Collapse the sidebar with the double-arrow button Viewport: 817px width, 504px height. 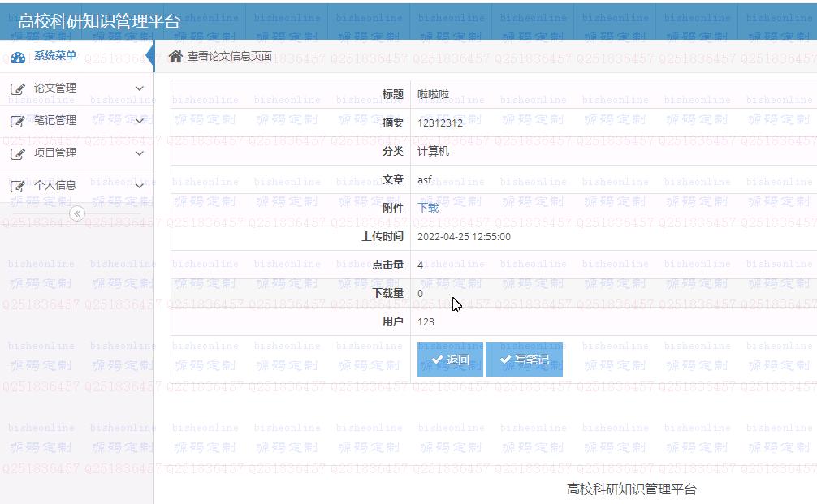coord(77,213)
